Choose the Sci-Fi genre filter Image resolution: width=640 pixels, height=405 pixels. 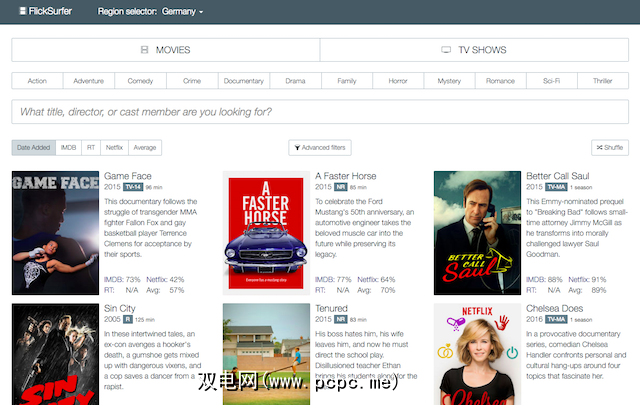[x=551, y=80]
